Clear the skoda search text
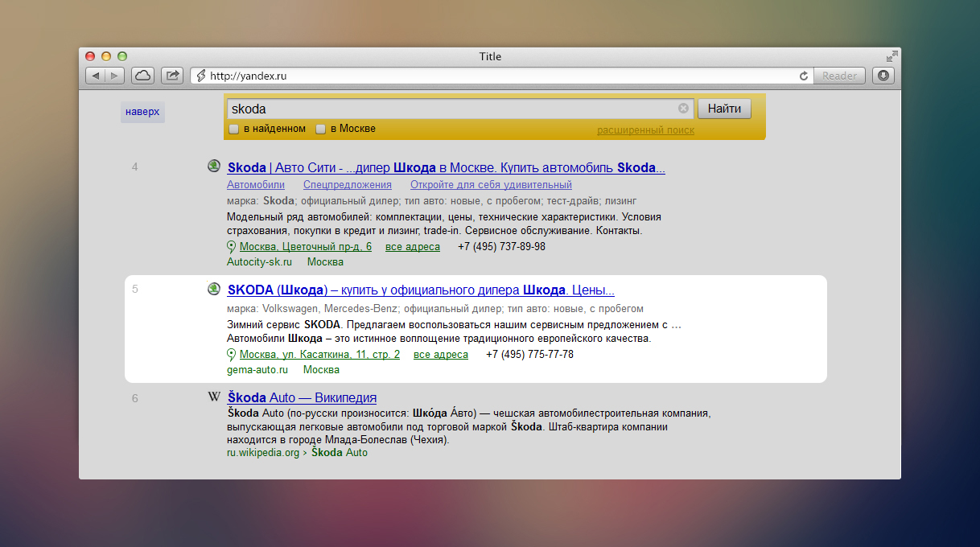980x547 pixels. (x=683, y=109)
